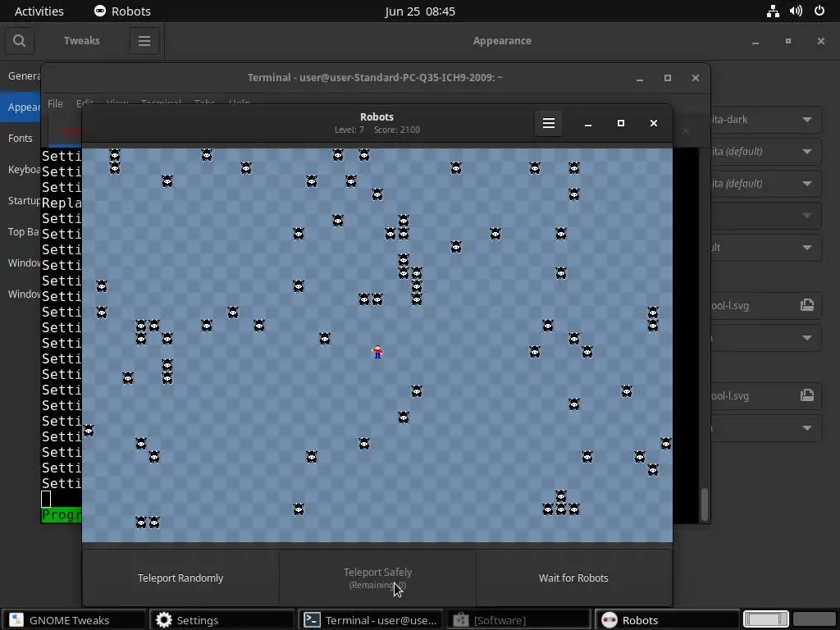This screenshot has width=840, height=630.
Task: Open the search in Tweaks window
Action: (20, 41)
